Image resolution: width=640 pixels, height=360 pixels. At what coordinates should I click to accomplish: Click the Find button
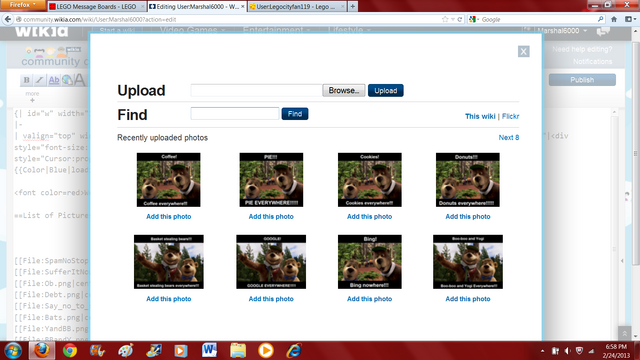(x=295, y=114)
